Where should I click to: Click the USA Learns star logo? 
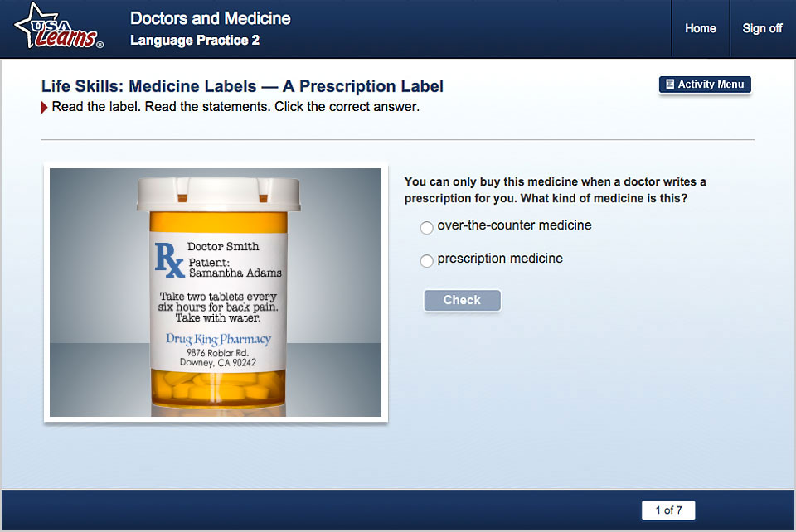tap(58, 27)
